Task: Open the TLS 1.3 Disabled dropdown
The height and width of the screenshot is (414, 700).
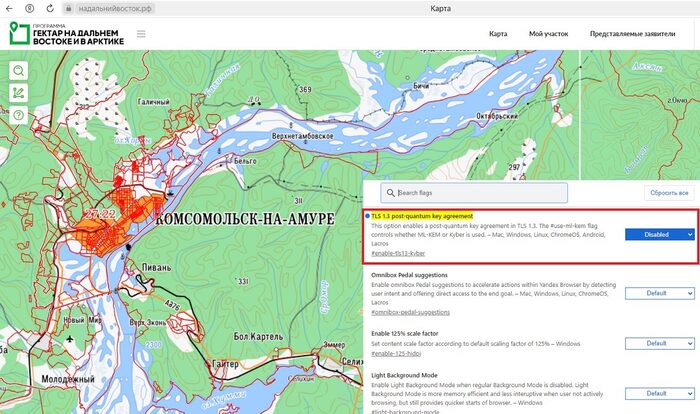Action: point(659,234)
